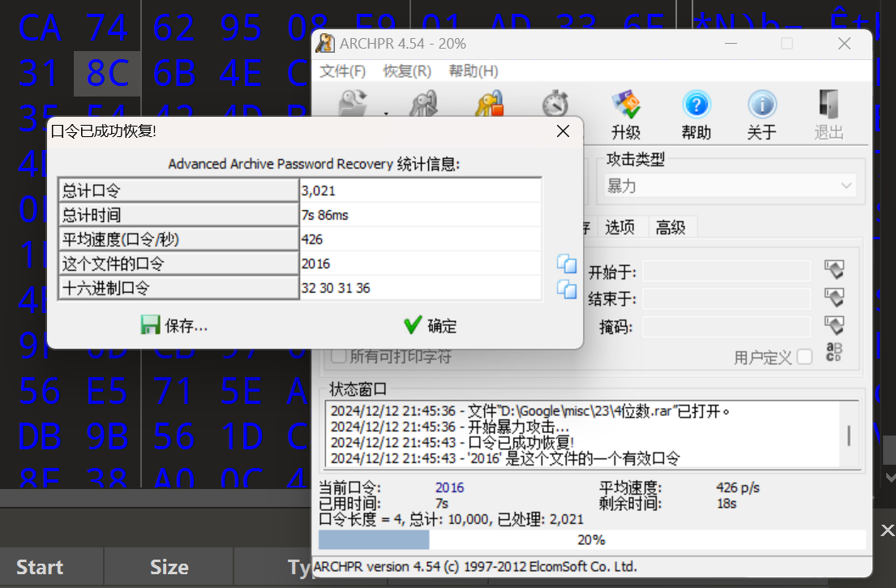Click the Start attack keys toolbar icon
Screen dimensions: 896x588
[423, 104]
